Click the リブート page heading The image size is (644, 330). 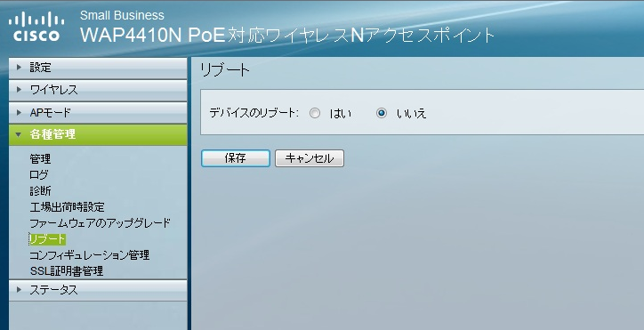pyautogui.click(x=225, y=70)
